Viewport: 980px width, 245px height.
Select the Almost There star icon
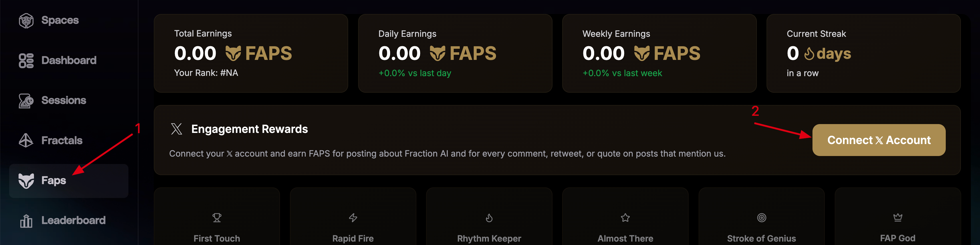(626, 218)
